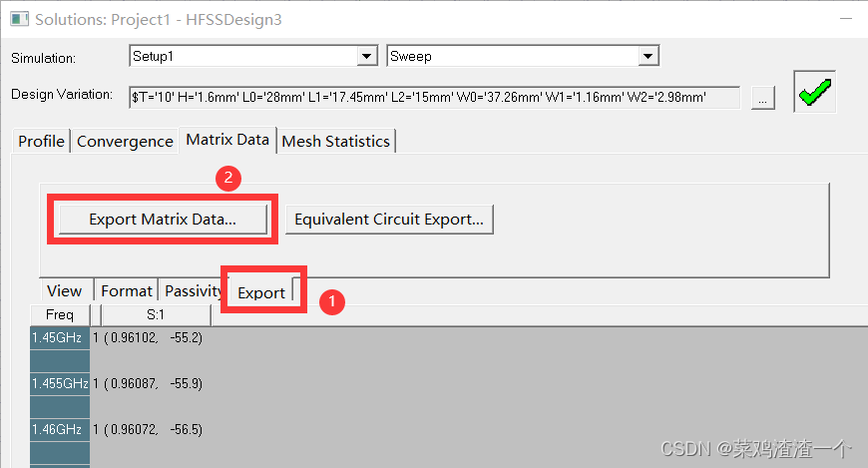Open the Convergence tab
868x468 pixels.
click(x=125, y=142)
